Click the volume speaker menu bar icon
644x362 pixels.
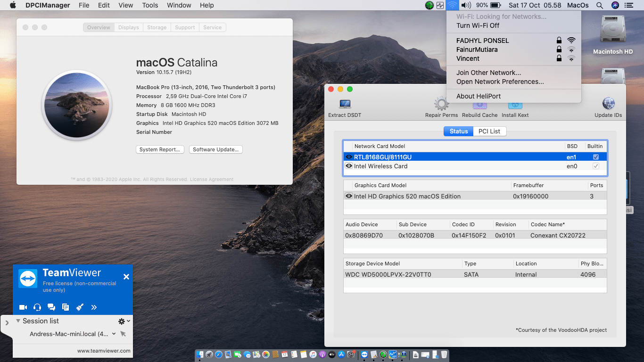pyautogui.click(x=466, y=5)
